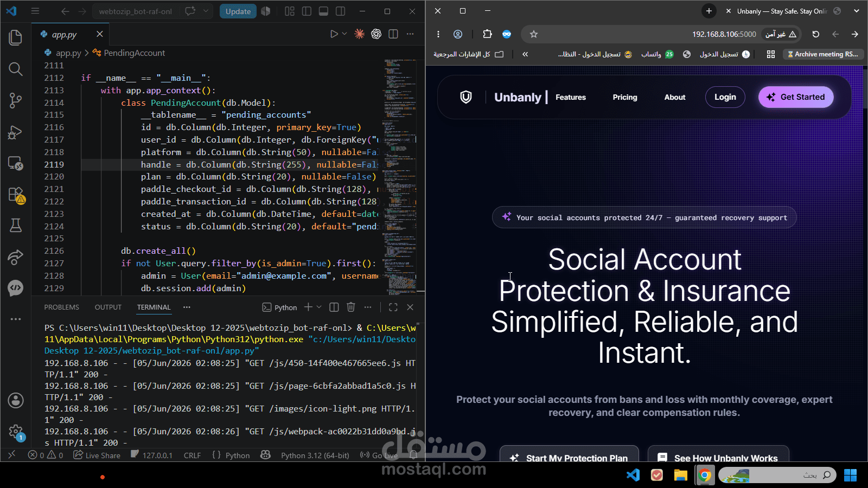Open the browser tab search dropdown

857,11
